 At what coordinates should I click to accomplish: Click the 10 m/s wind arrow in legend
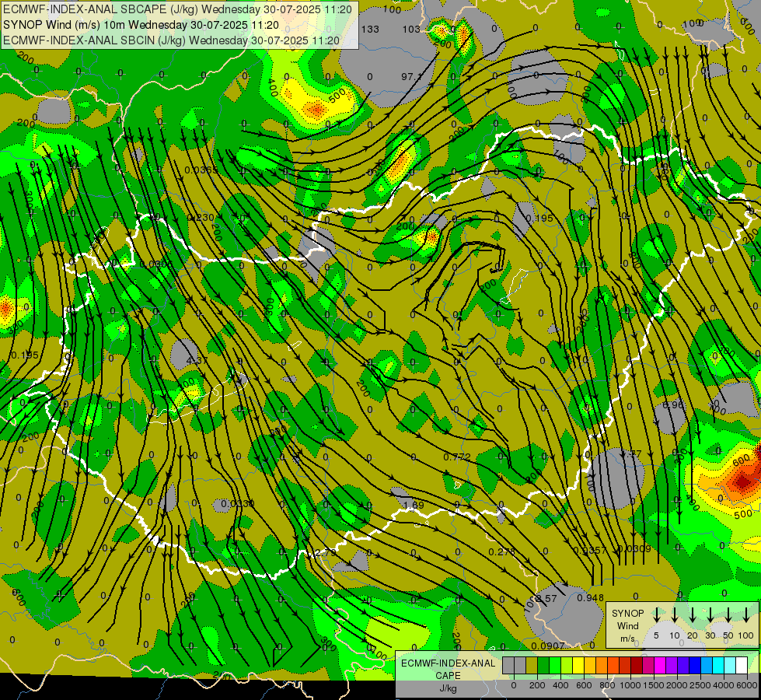coord(675,615)
